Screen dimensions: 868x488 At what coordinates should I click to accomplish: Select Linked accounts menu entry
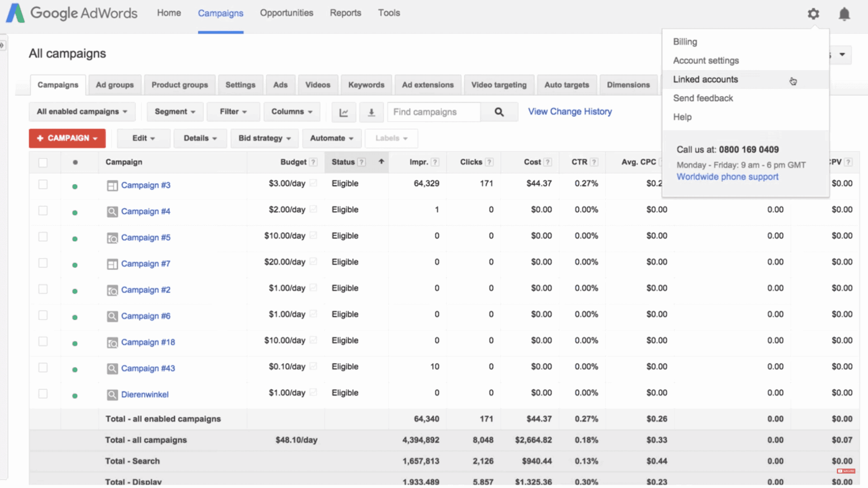[745, 80]
